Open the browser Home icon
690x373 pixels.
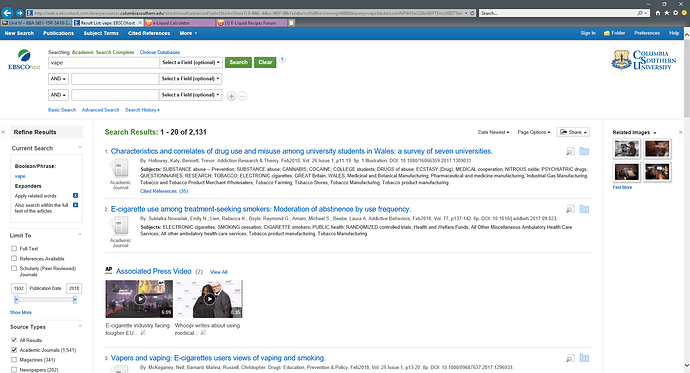pos(658,13)
